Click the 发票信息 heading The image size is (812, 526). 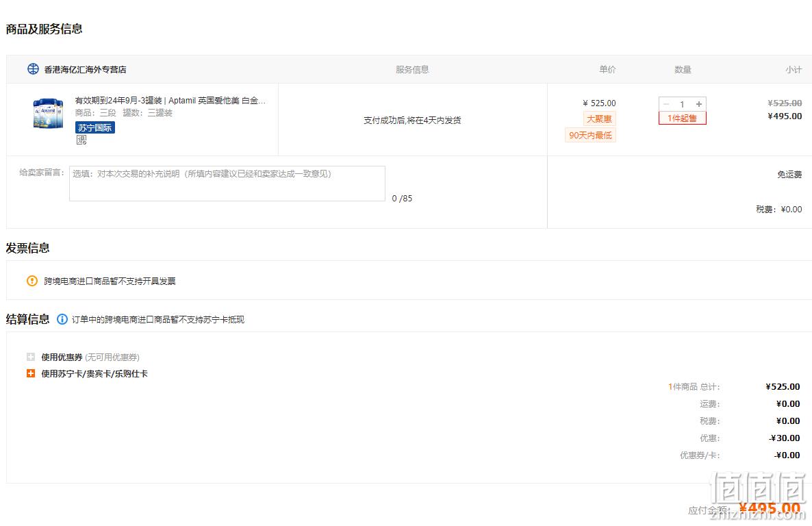tap(27, 248)
